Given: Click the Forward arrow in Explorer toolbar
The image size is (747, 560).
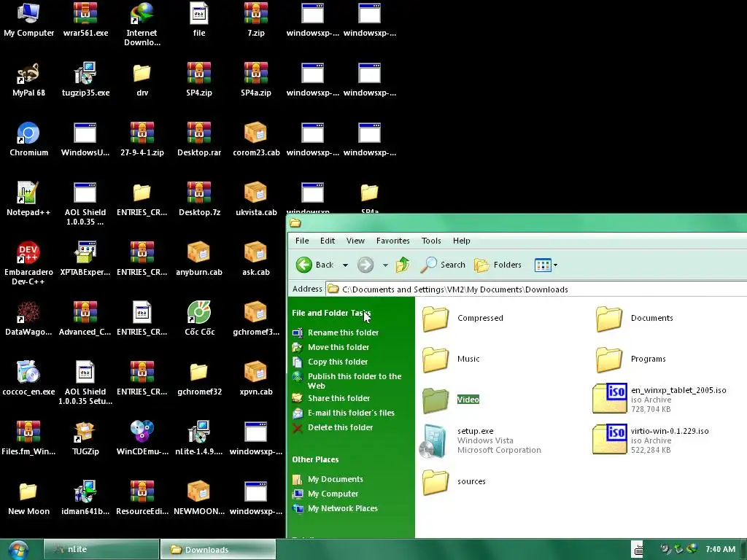Looking at the screenshot, I should coord(365,265).
